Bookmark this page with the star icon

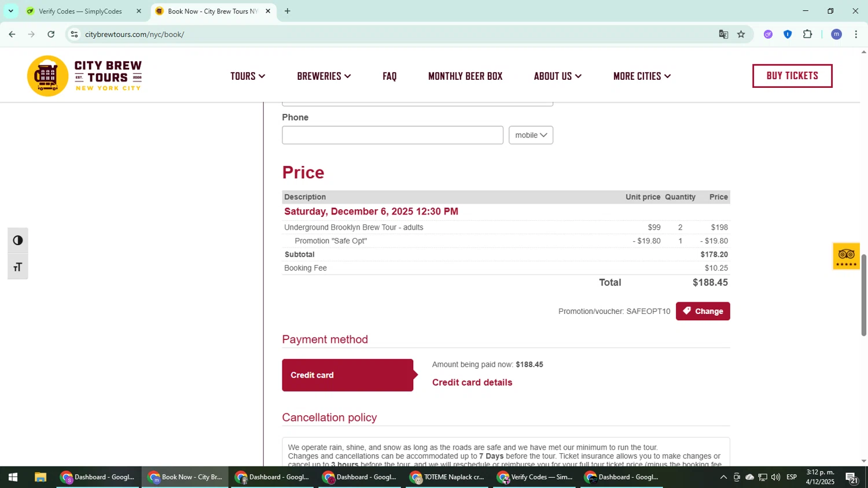741,34
